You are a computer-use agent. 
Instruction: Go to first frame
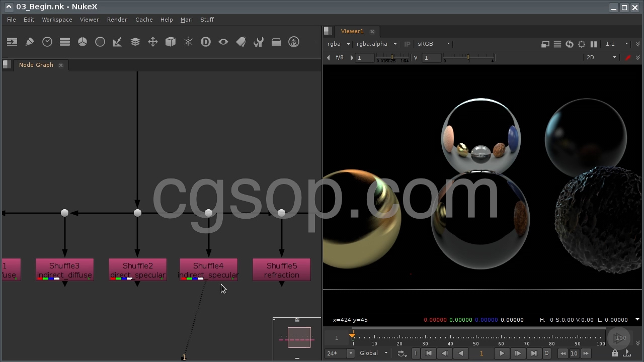429,353
